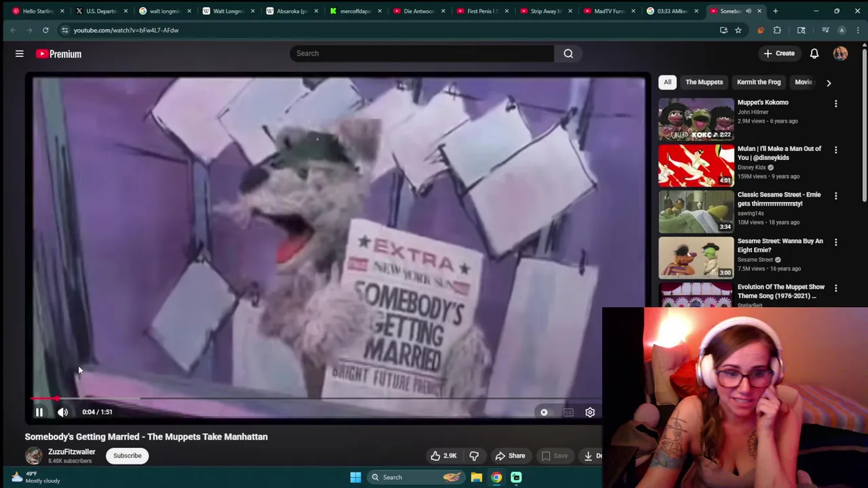This screenshot has height=488, width=868.
Task: Open options menu for Evolution Of Muppet Show
Action: click(835, 288)
